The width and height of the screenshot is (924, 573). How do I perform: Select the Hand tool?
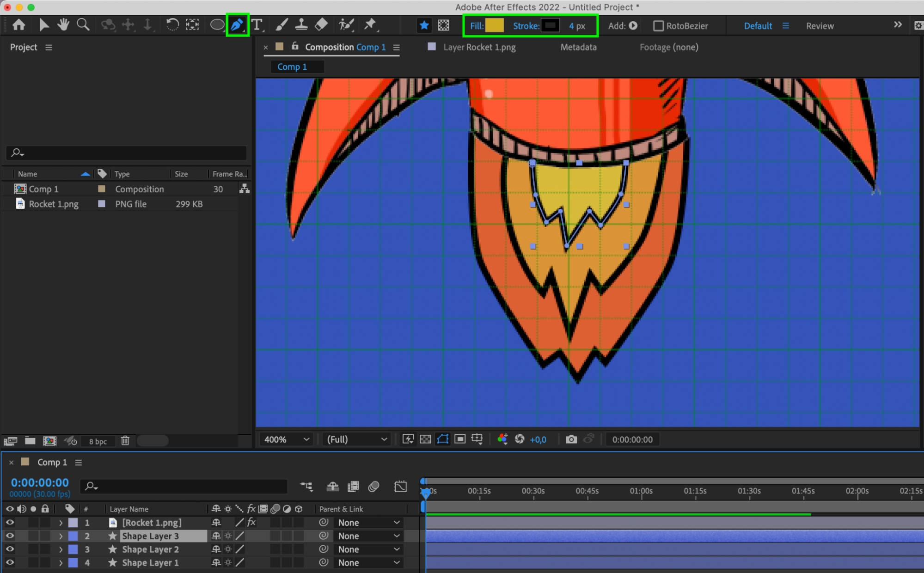[x=63, y=25]
